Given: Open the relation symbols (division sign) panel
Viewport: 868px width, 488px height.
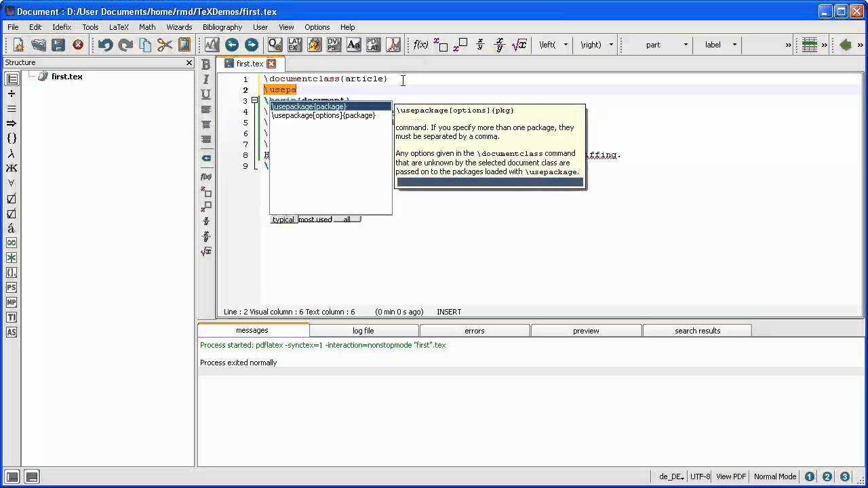Looking at the screenshot, I should [x=12, y=94].
